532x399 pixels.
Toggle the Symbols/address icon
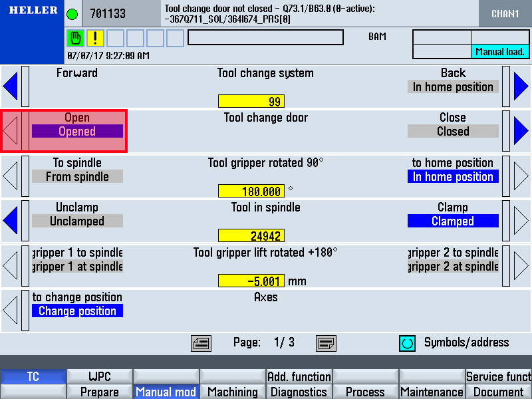pyautogui.click(x=407, y=343)
